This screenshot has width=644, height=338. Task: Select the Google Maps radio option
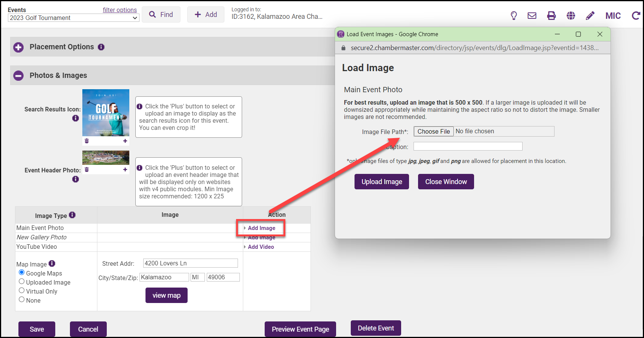[x=22, y=273]
